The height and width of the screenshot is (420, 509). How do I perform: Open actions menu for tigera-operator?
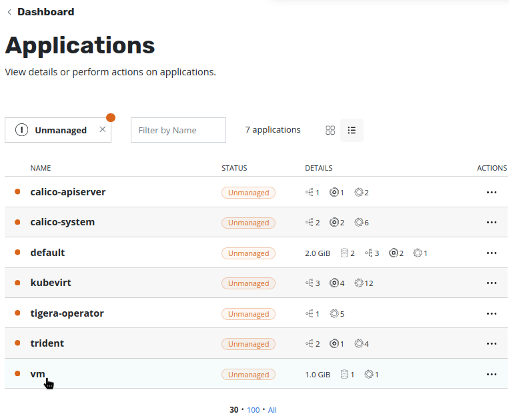[492, 313]
